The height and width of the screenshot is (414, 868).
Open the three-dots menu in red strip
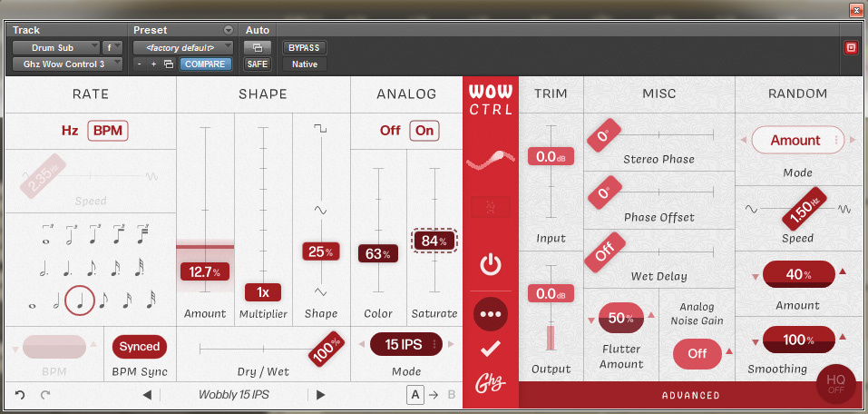tap(491, 315)
